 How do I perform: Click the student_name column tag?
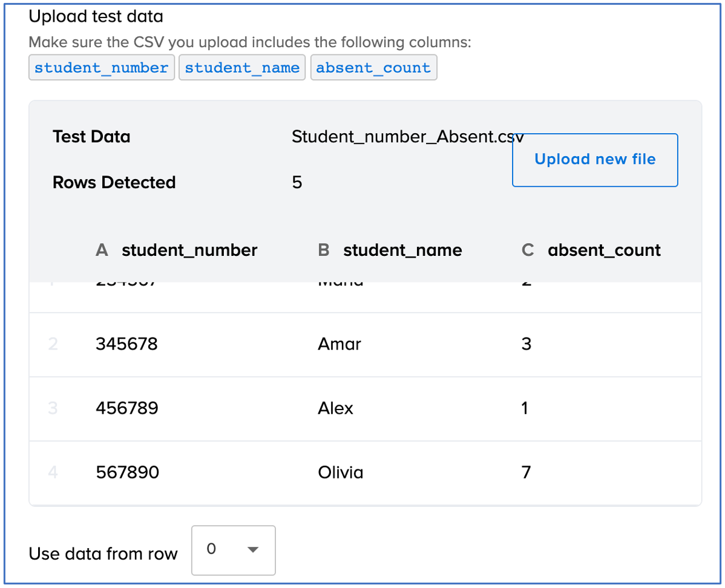click(241, 68)
